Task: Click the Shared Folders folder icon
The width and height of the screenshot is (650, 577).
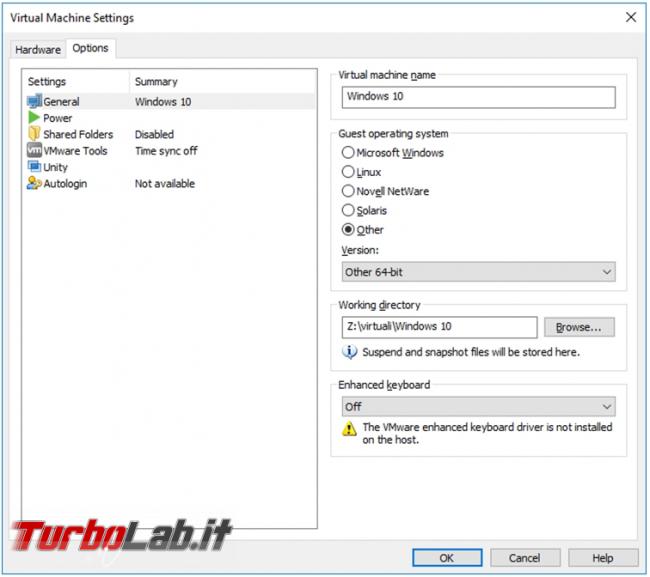Action: pos(34,133)
